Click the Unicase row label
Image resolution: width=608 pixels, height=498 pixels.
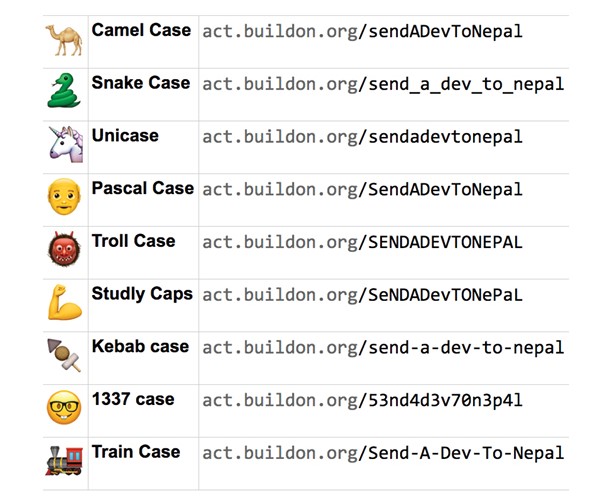click(125, 135)
